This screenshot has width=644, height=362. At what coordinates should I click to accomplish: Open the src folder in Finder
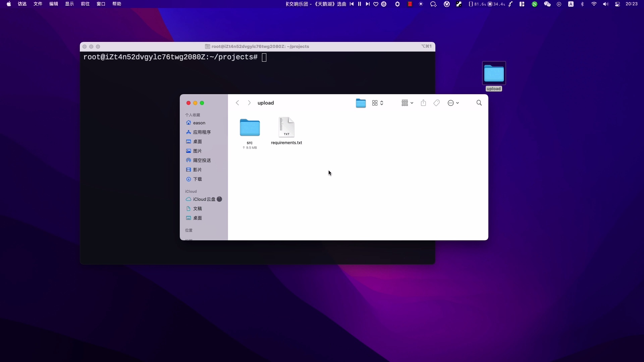pos(250,128)
